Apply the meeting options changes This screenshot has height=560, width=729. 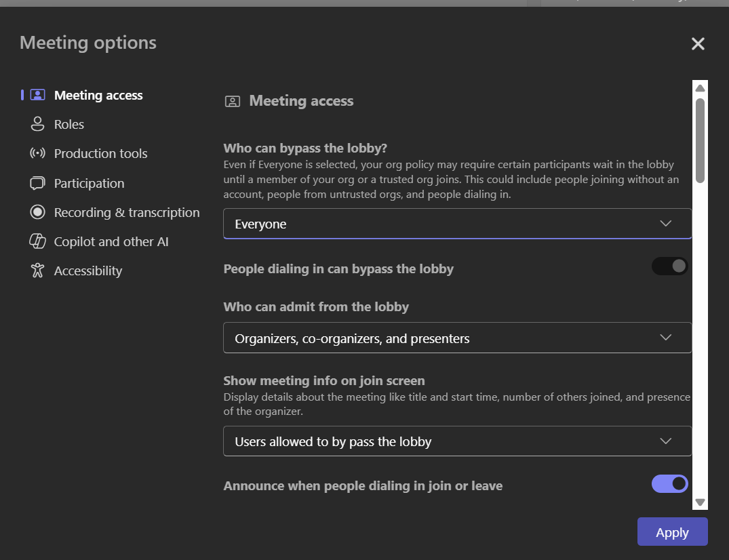tap(672, 532)
